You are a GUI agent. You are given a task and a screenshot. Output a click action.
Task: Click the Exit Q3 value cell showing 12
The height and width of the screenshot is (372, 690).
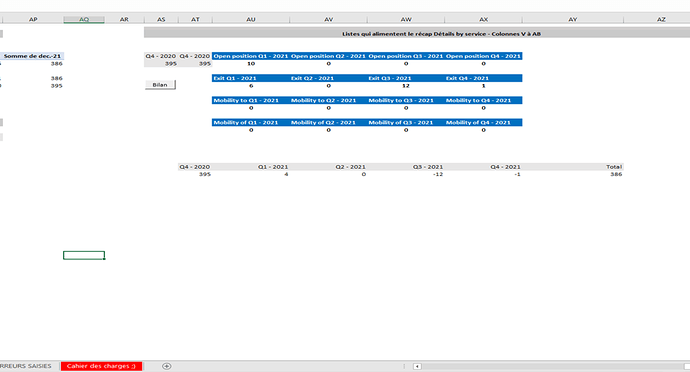click(406, 85)
